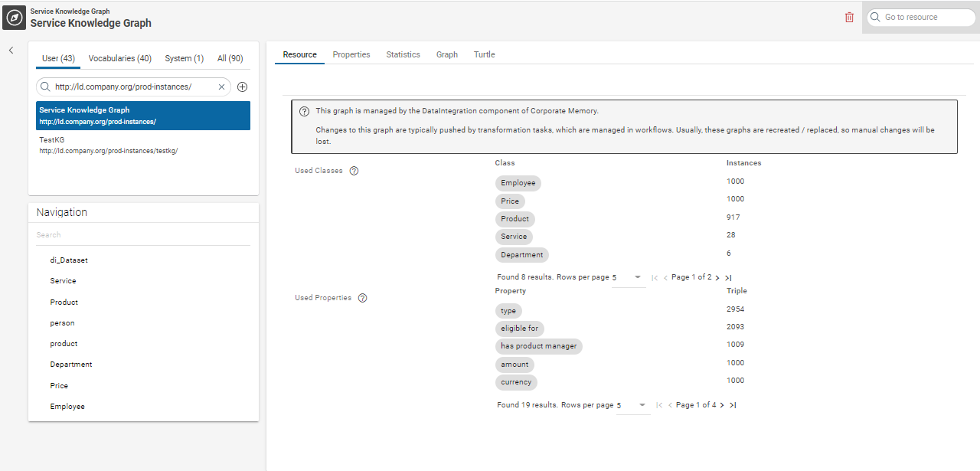Open the Statistics tab

403,54
